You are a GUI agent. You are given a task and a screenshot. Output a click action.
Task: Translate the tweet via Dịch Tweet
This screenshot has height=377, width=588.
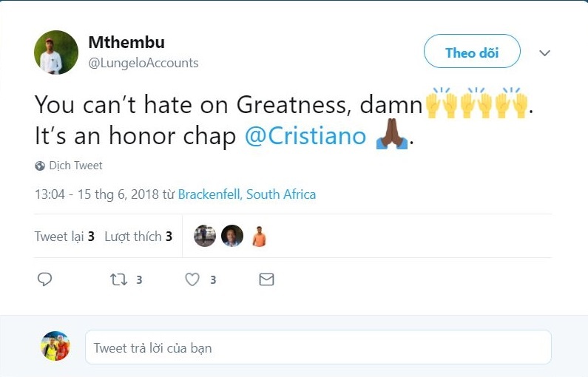[75, 166]
